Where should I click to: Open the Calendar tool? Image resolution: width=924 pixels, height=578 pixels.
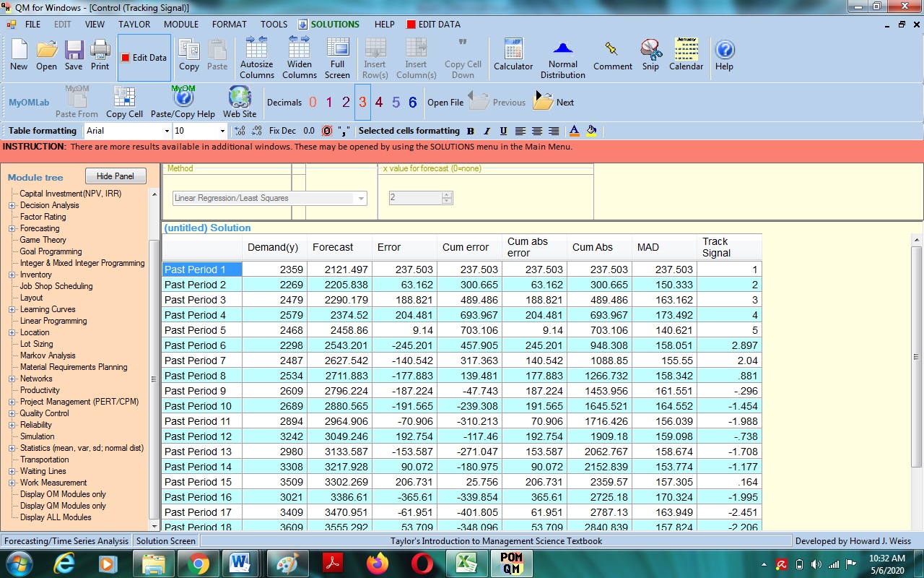686,54
